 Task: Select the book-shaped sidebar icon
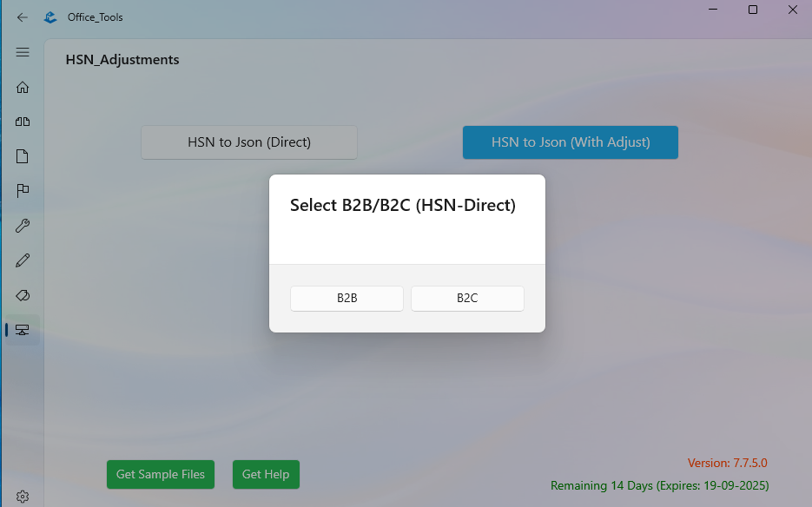coord(23,122)
